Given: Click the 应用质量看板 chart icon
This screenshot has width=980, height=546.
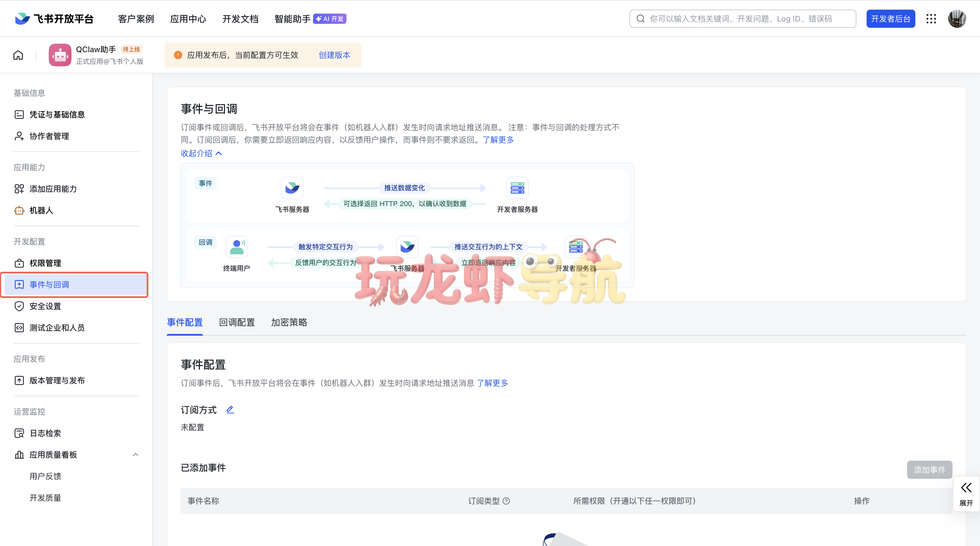Looking at the screenshot, I should [x=19, y=455].
